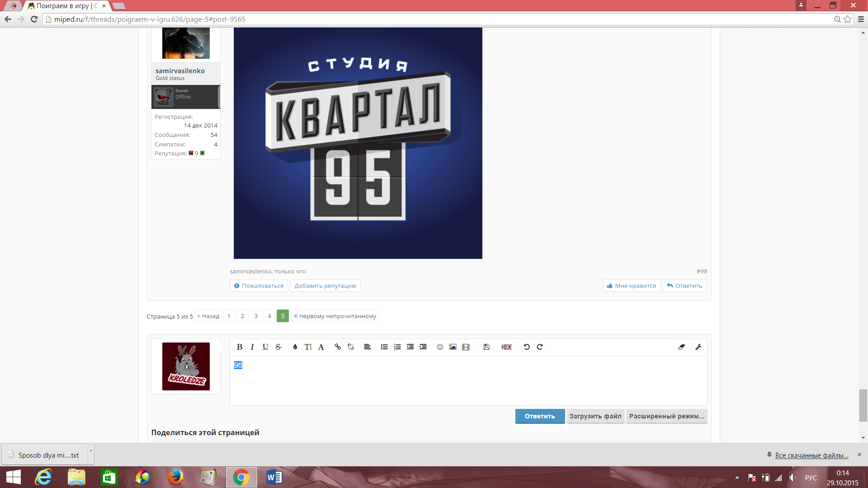Click the Загрузить файл button
This screenshot has width=868, height=488.
595,416
